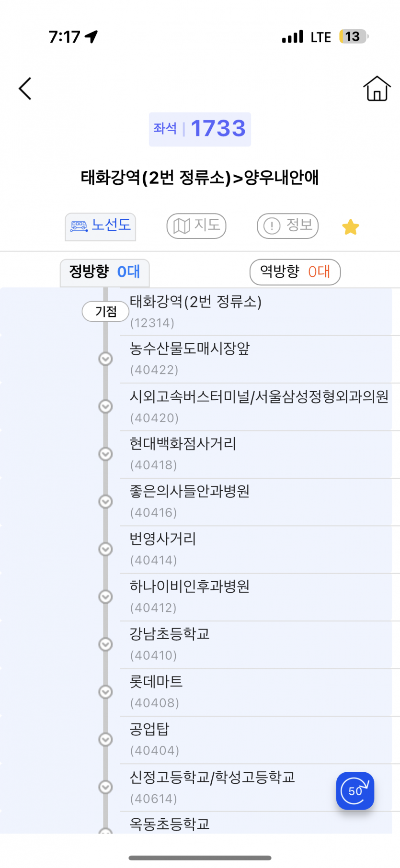
Task: Tap chevron icon beside 강남초등학교 stop
Action: [105, 644]
